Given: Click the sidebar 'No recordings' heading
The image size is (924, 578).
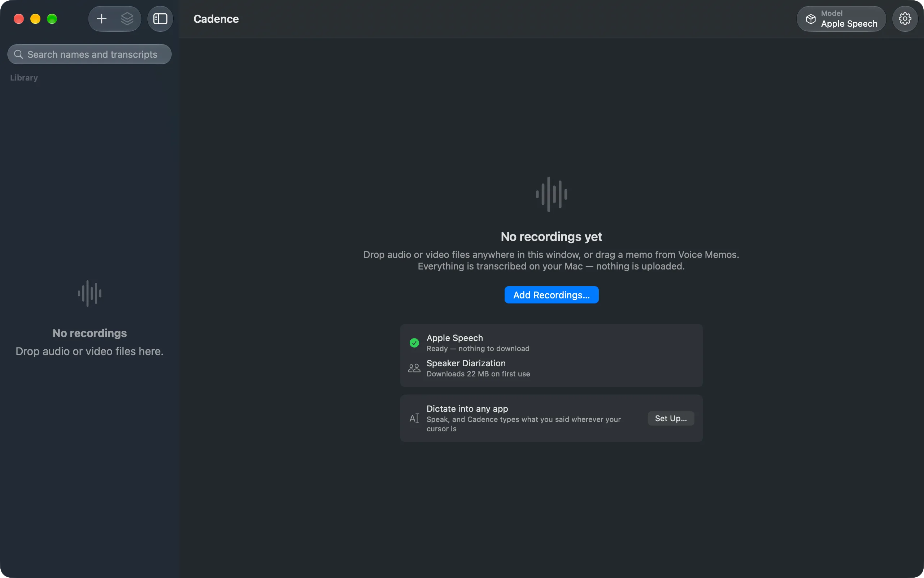Looking at the screenshot, I should tap(90, 333).
